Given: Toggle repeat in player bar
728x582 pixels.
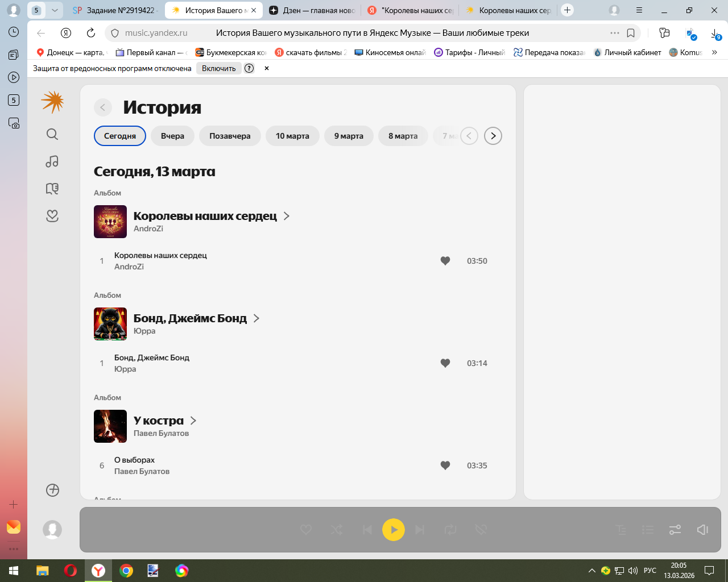Looking at the screenshot, I should 450,530.
